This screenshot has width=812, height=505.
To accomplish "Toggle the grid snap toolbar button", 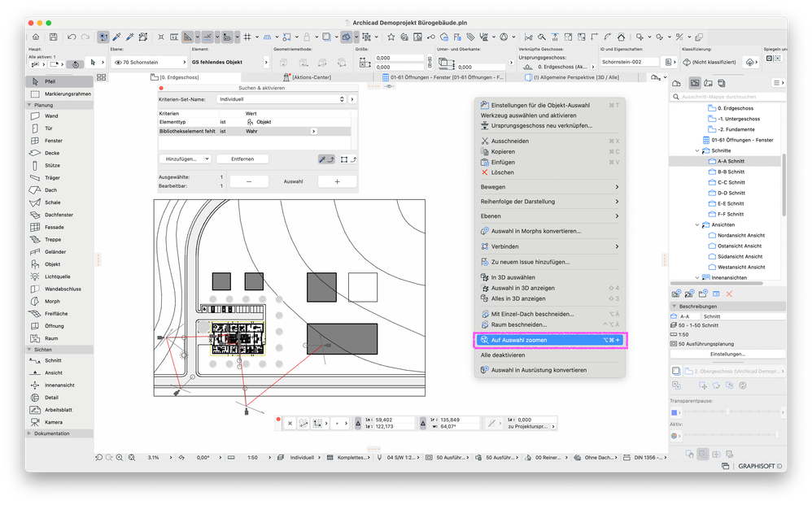I will 247,37.
